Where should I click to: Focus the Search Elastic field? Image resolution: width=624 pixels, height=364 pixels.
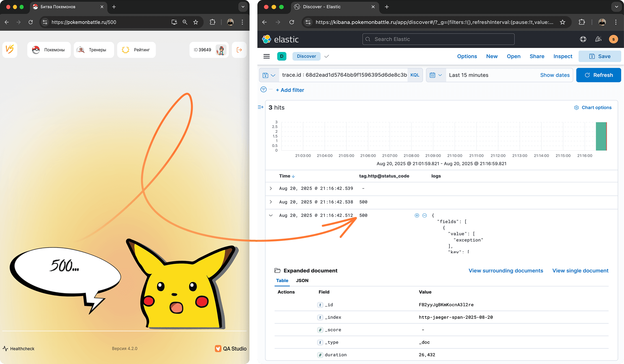pyautogui.click(x=438, y=39)
